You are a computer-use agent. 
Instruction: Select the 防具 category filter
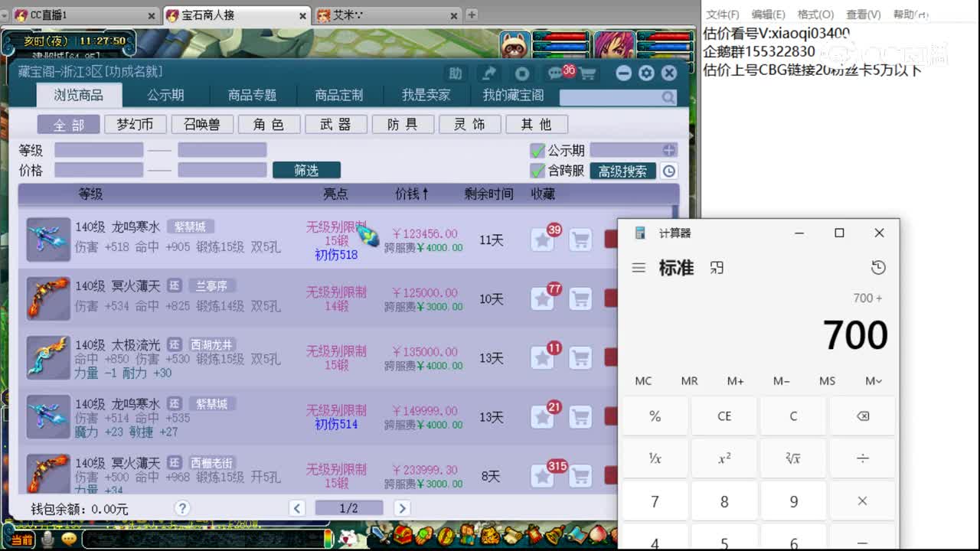403,125
